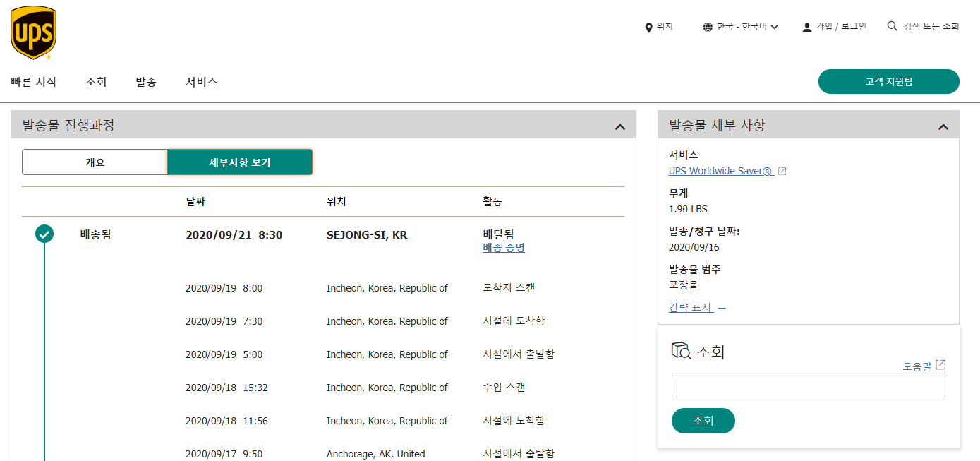
Task: Click the 2020/09/19 7:30 date cell
Action: pyautogui.click(x=224, y=321)
